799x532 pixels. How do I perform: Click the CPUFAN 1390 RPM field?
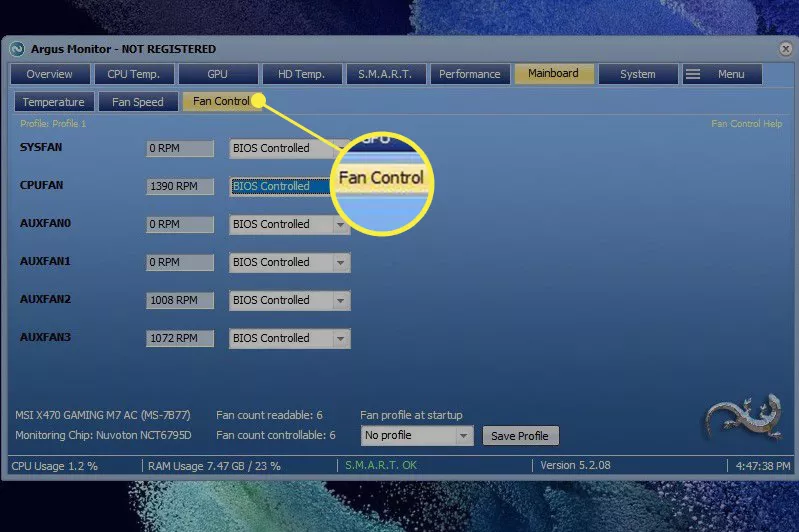pos(180,187)
